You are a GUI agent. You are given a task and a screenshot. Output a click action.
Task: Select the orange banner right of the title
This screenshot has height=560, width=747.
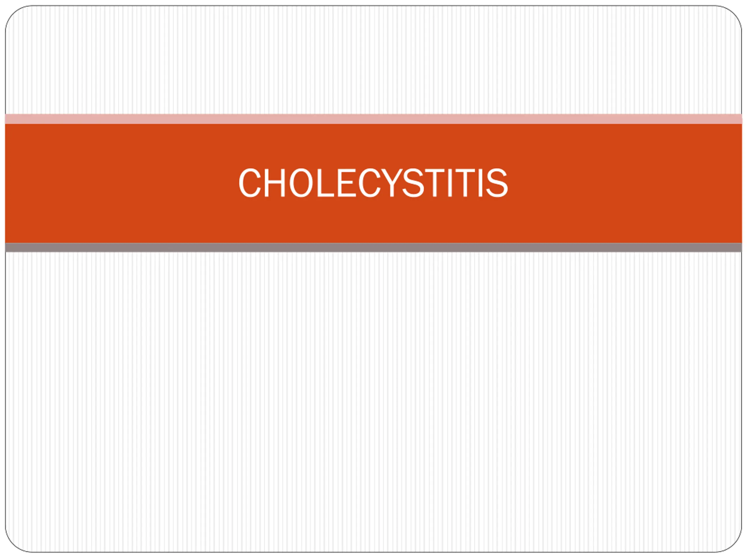[625, 183]
